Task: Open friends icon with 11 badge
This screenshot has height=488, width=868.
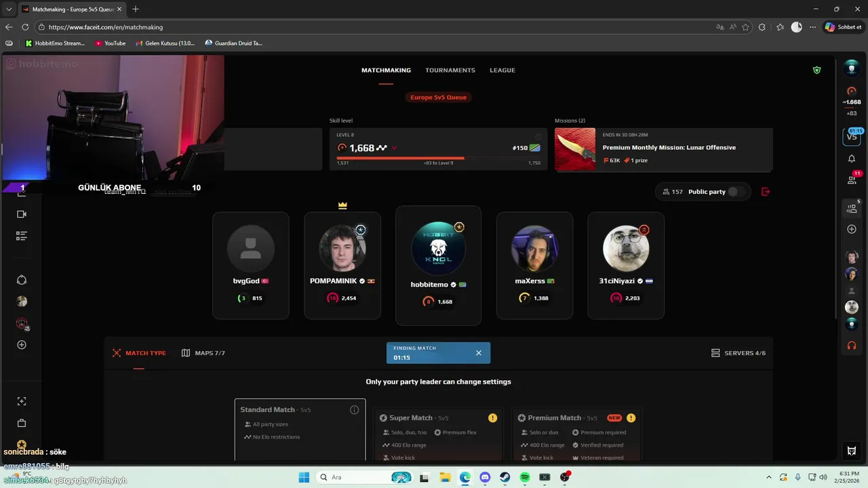Action: click(x=852, y=180)
